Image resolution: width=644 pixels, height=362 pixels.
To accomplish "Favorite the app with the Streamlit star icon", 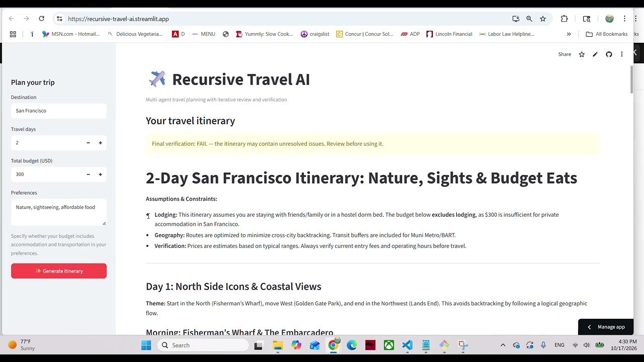I will (582, 54).
